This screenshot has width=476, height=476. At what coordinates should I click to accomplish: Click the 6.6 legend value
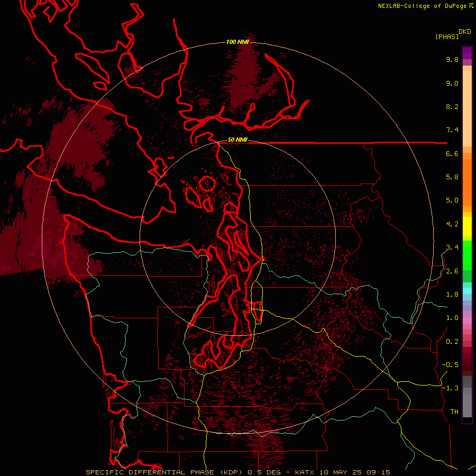coord(452,153)
